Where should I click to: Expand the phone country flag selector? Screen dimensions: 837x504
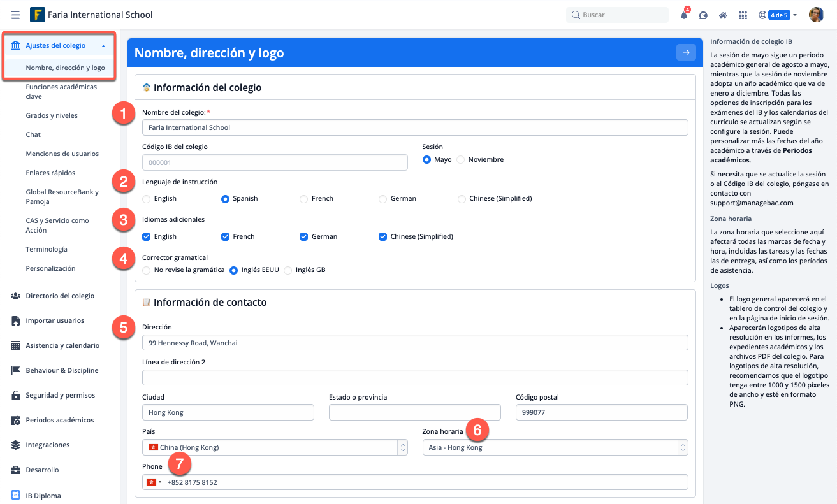(x=154, y=482)
